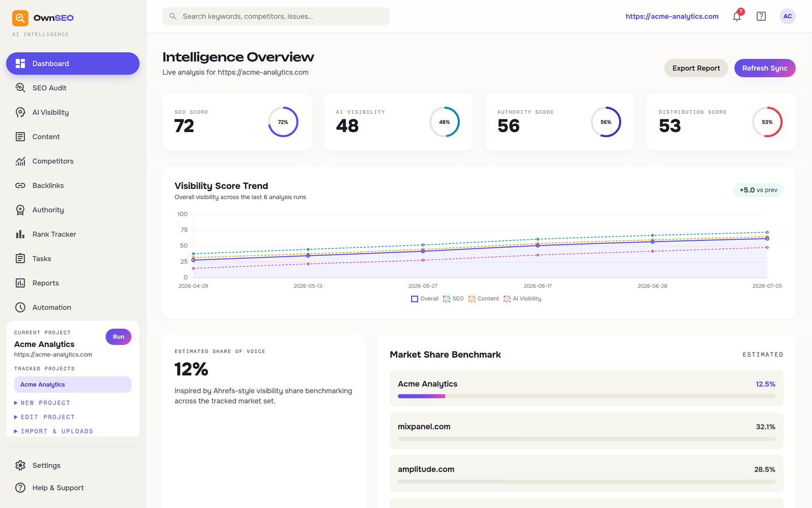Go to the Tasks page

click(x=73, y=259)
